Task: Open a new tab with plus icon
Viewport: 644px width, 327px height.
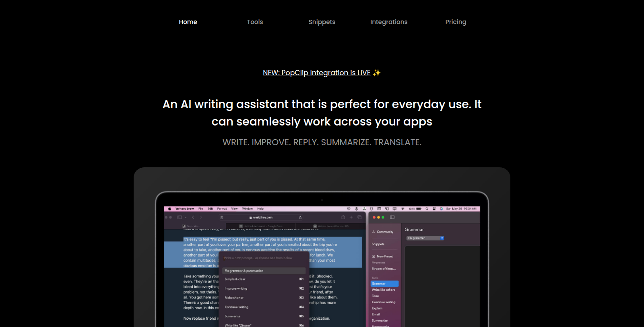Action: click(x=351, y=217)
